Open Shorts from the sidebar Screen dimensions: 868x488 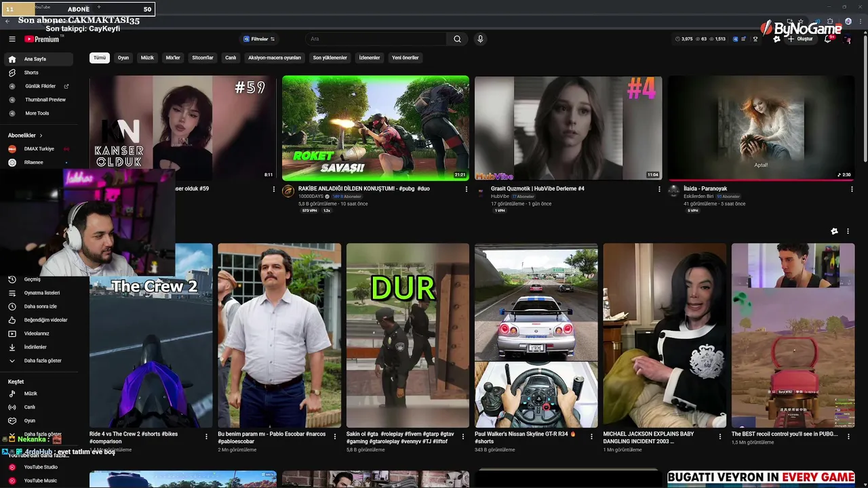[37, 73]
